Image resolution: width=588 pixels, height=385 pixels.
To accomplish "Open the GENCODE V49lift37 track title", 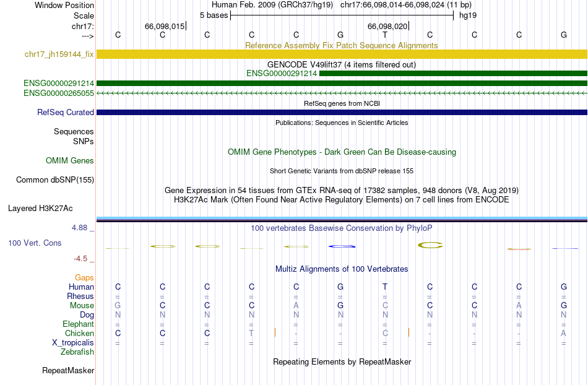I will pyautogui.click(x=341, y=64).
